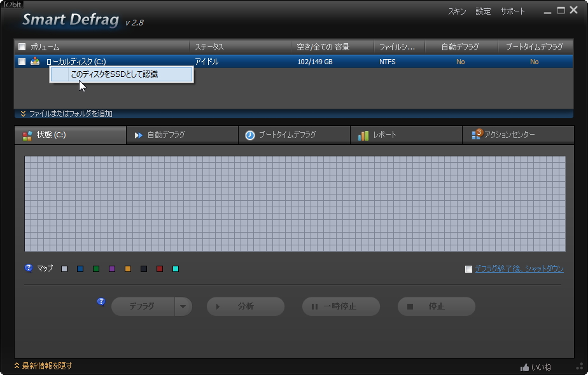This screenshot has width=588, height=375.
Task: Maximize the Smart Defrag window
Action: [561, 11]
